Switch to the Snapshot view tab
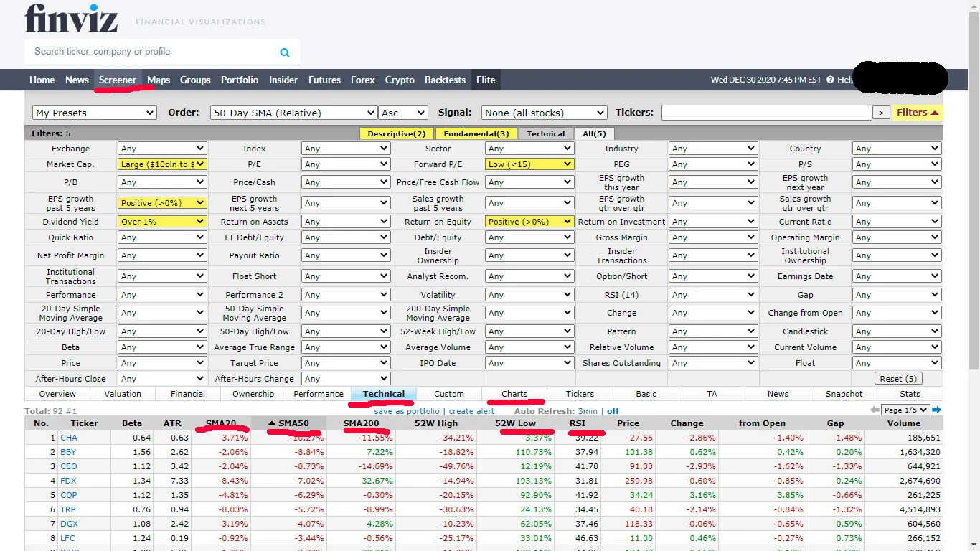Screen dimensions: 980x551 click(844, 394)
